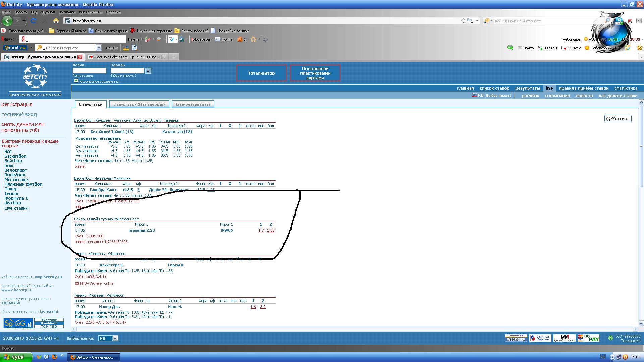This screenshot has width=644, height=362.
Task: Click odds 1.7 for maximum123
Action: 261,230
